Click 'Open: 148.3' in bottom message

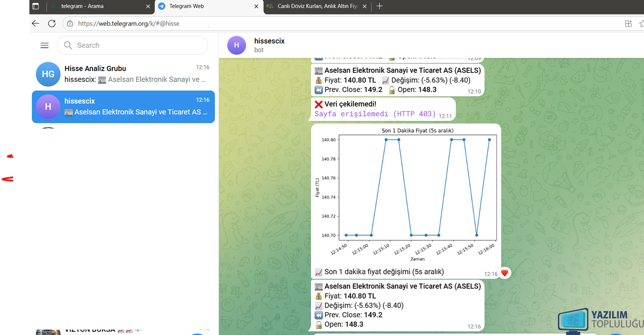point(344,325)
